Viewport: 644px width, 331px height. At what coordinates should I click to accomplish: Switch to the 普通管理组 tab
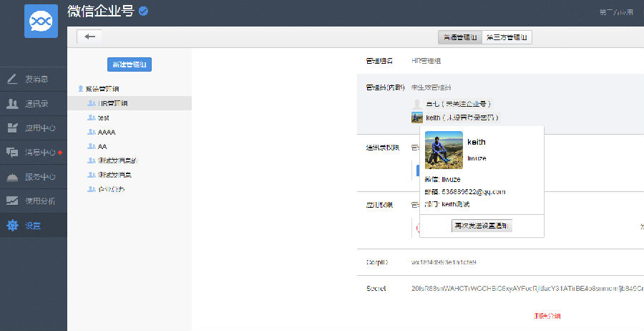tap(460, 37)
